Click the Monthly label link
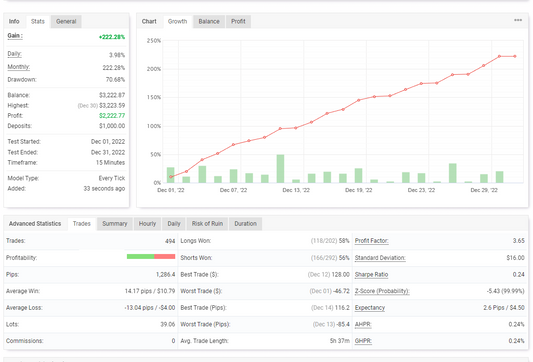This screenshot has height=362, width=533. point(19,67)
